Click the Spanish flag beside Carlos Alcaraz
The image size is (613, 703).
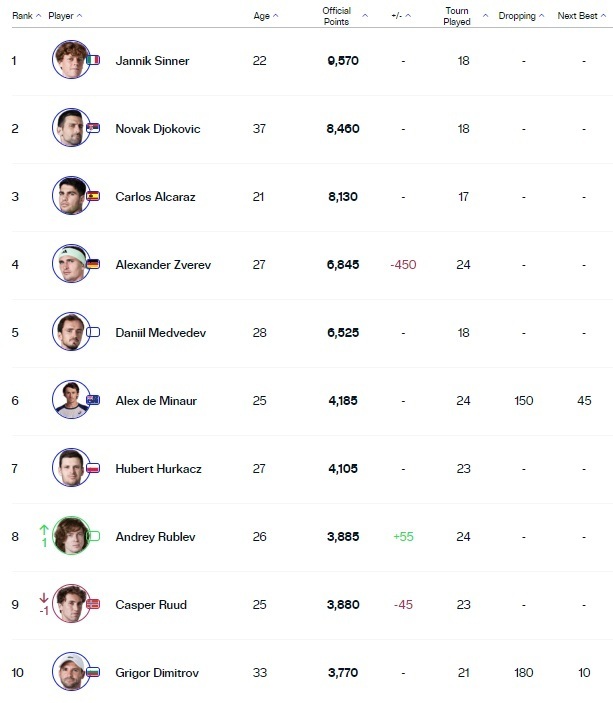tap(94, 196)
